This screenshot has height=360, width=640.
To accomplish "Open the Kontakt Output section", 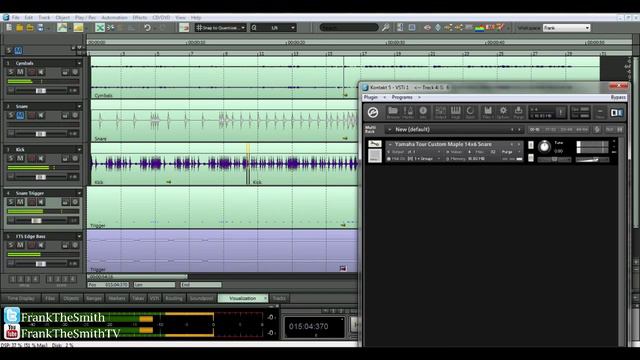I will point(440,112).
